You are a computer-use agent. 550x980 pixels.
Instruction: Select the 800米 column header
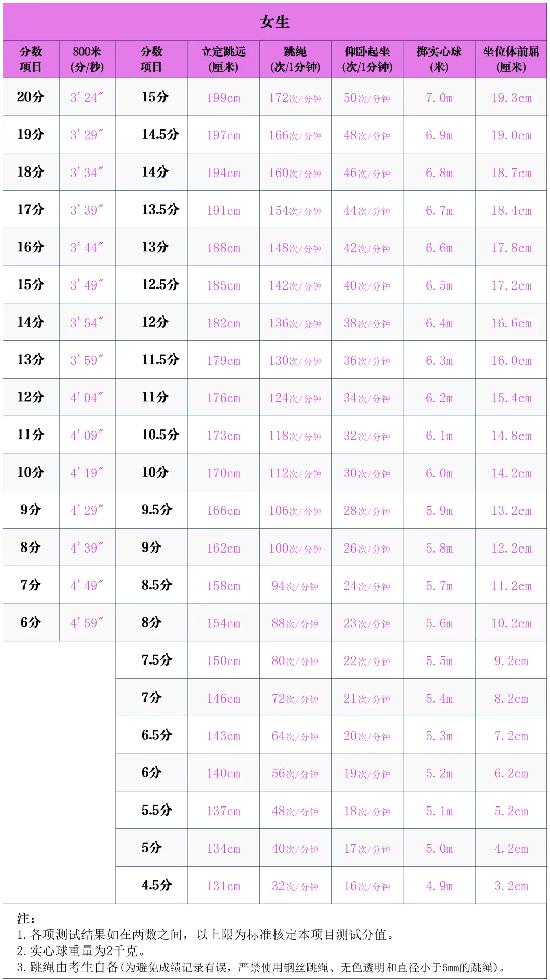click(x=87, y=59)
